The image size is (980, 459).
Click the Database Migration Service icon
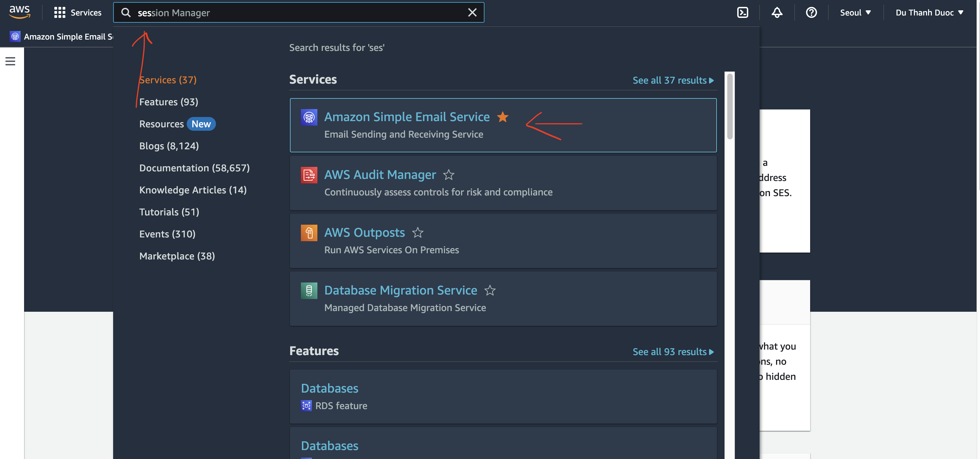(309, 291)
